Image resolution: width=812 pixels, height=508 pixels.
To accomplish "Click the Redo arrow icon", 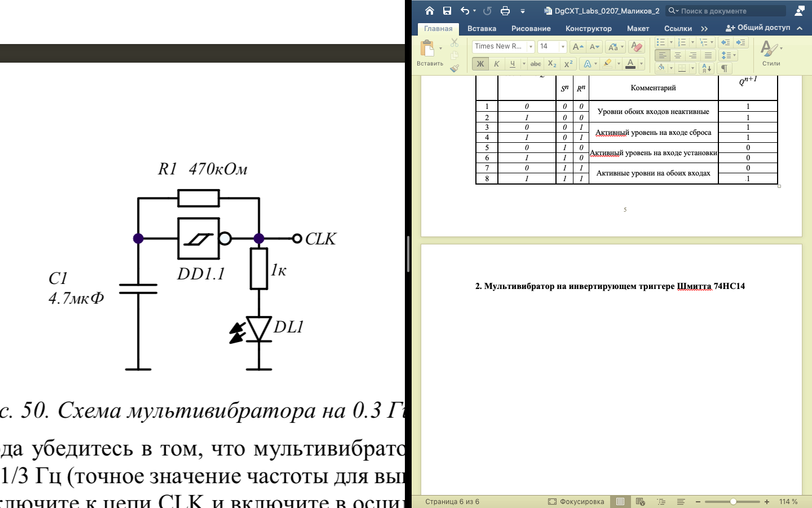I will tap(488, 11).
